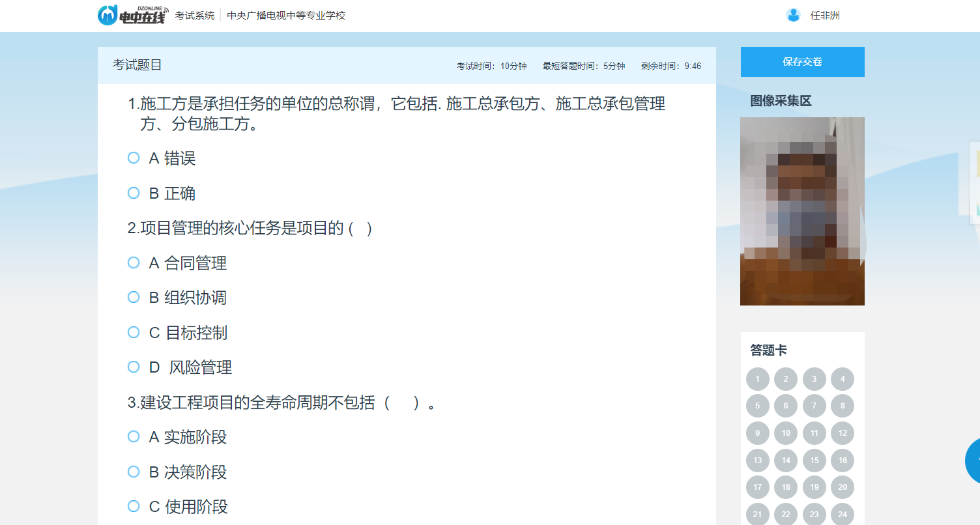Open question 16 from answer card
The image size is (980, 525).
click(x=843, y=461)
